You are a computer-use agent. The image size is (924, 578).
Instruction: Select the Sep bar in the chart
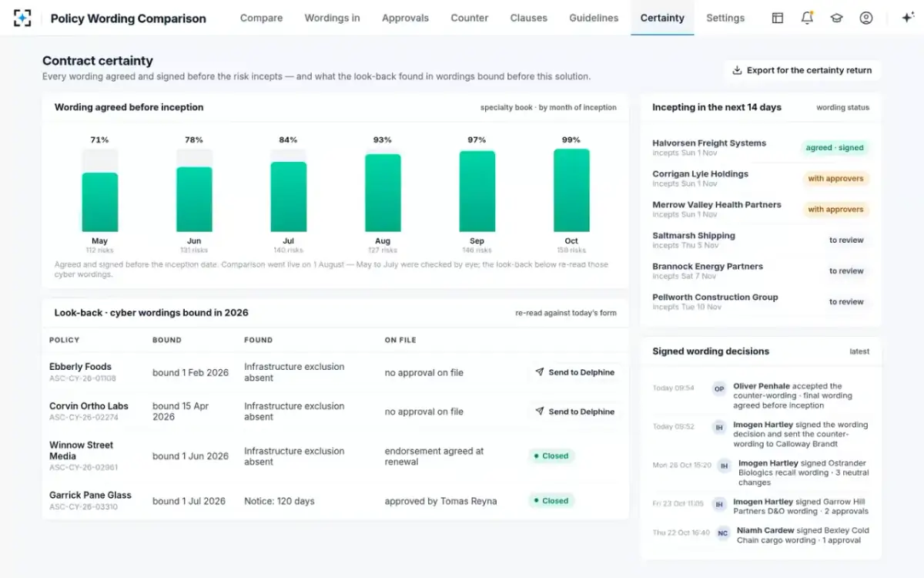pyautogui.click(x=477, y=191)
